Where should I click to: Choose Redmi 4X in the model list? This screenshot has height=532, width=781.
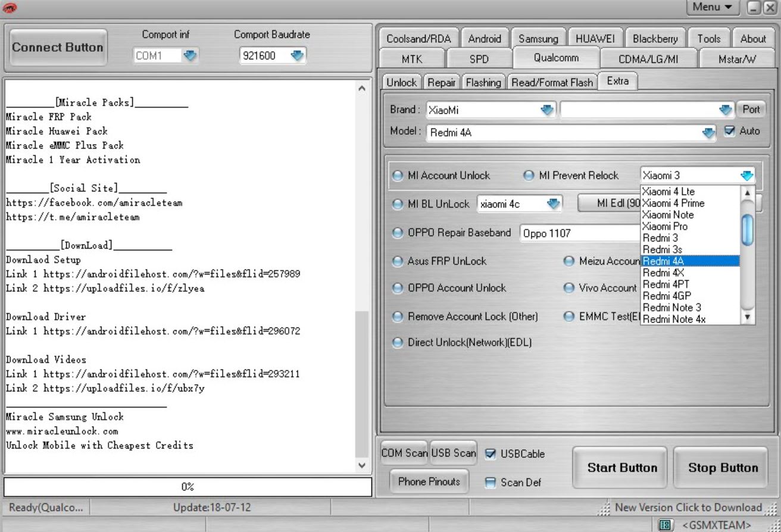690,273
